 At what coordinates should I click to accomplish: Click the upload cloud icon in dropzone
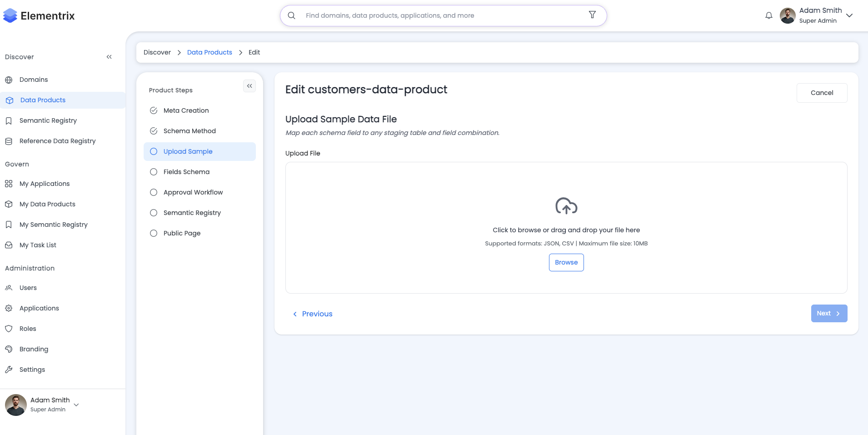566,206
